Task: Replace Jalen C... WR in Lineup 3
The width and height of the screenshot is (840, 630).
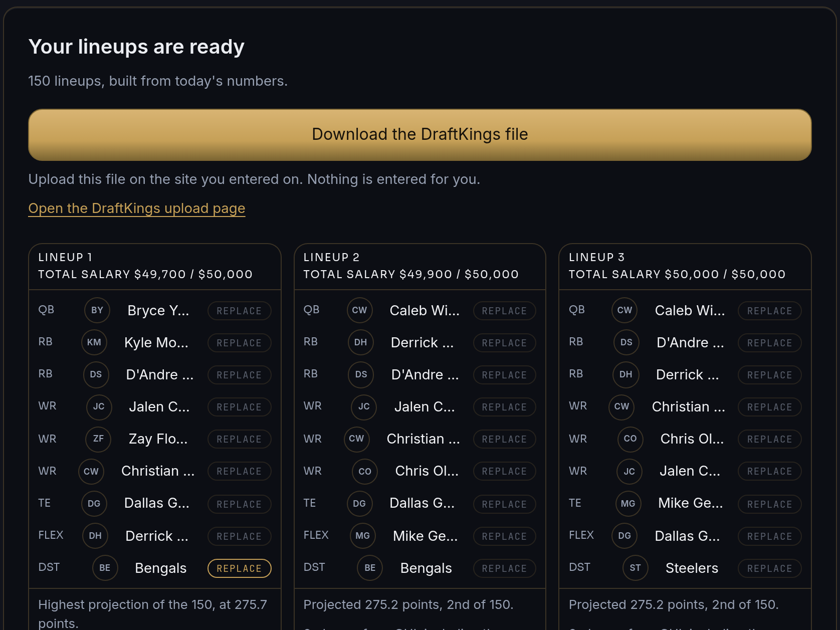Action: coord(769,471)
